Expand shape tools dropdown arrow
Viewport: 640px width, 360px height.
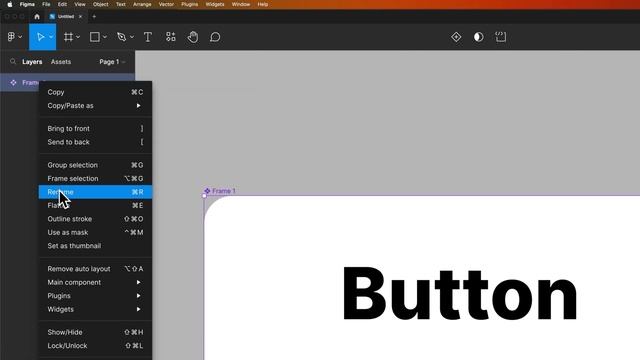coord(105,37)
